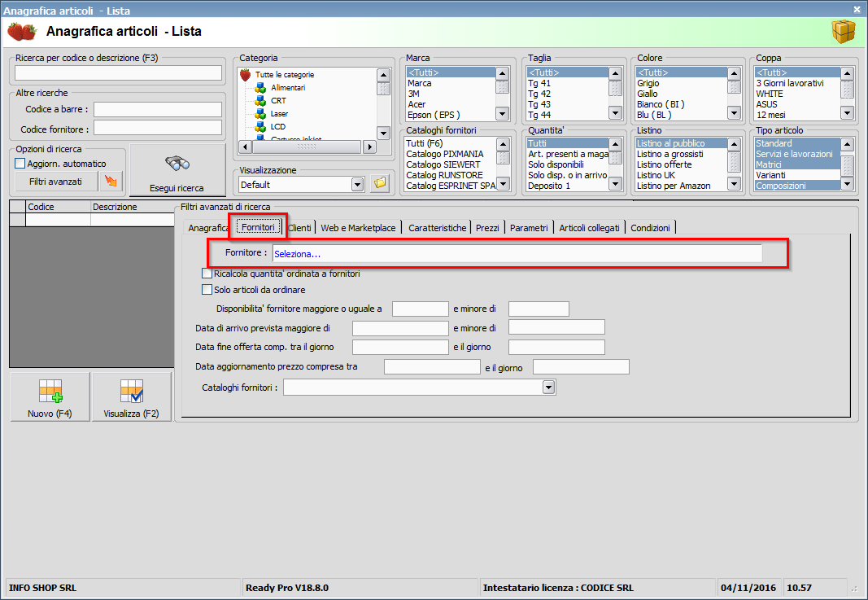Open the Clienti tab
The width and height of the screenshot is (868, 600).
[299, 228]
